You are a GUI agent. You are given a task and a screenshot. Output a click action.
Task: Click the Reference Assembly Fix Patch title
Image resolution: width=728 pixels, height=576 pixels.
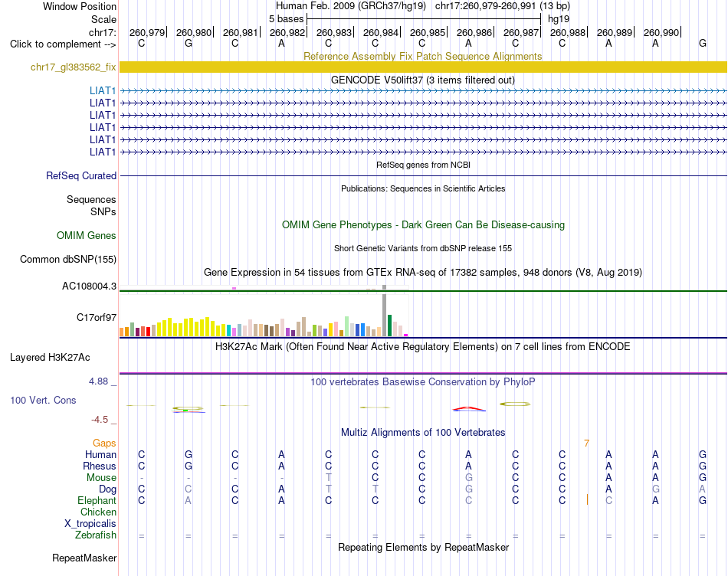point(423,56)
